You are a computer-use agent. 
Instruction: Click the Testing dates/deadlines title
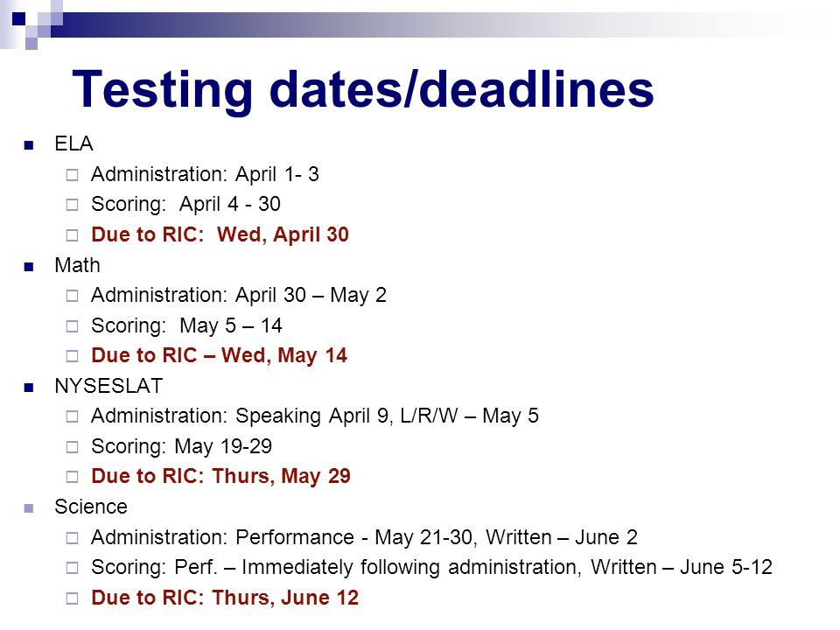tap(362, 90)
